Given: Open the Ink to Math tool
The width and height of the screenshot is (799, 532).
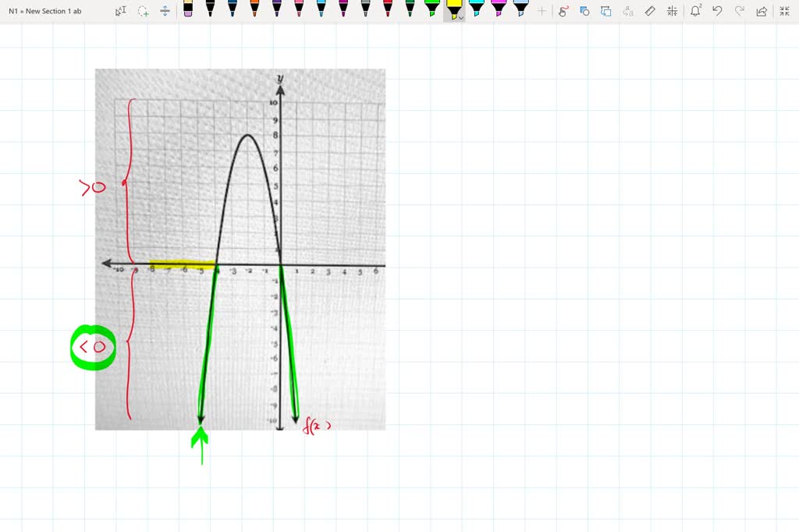Looking at the screenshot, I should coord(671,11).
